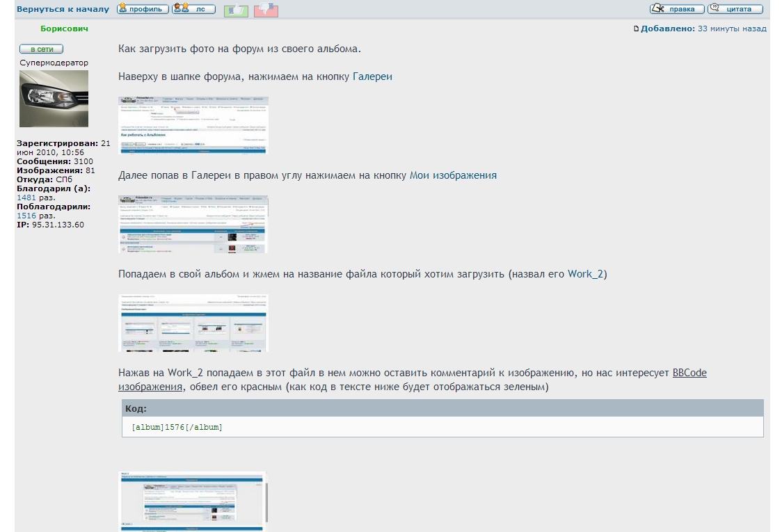Click the car headlight avatar image
The image size is (782, 532).
click(x=54, y=98)
